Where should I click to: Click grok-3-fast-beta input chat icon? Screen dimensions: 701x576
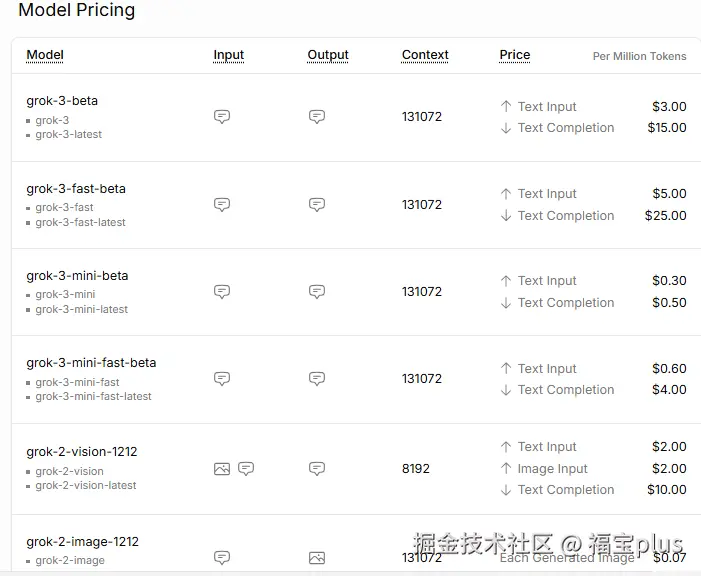(x=222, y=205)
